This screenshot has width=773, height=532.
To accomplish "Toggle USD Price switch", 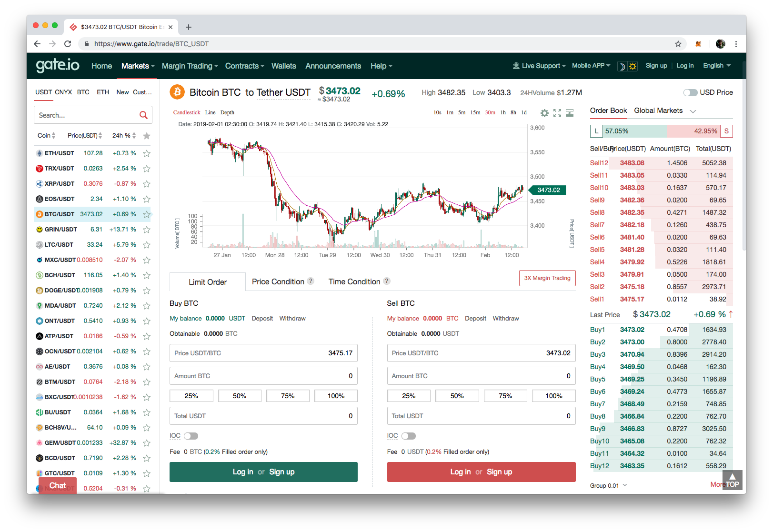I will (690, 92).
